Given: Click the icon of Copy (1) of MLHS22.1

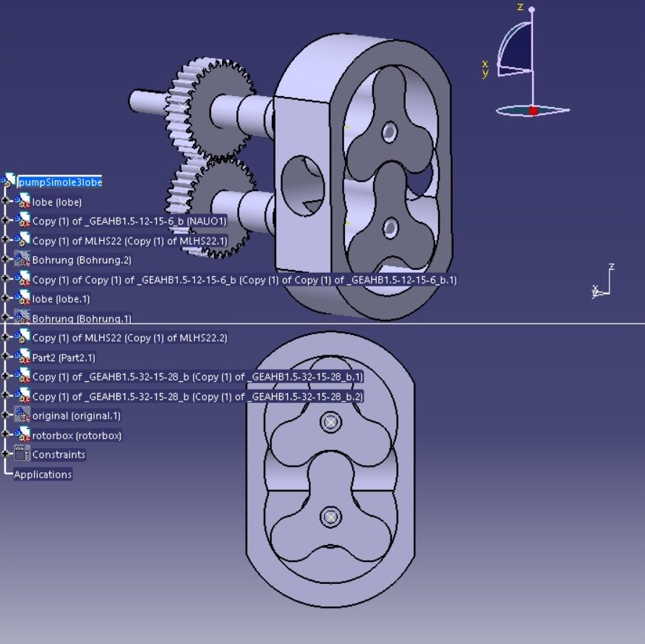Looking at the screenshot, I should pos(22,240).
